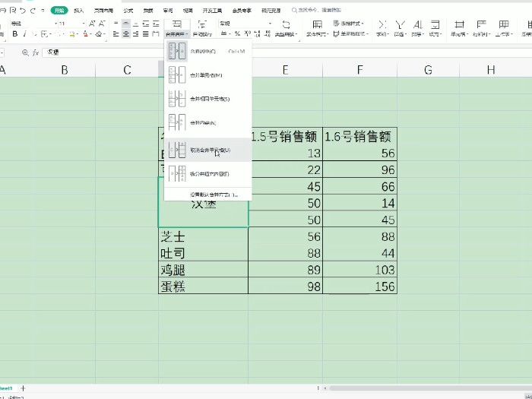Apply percent style format

coord(237,33)
